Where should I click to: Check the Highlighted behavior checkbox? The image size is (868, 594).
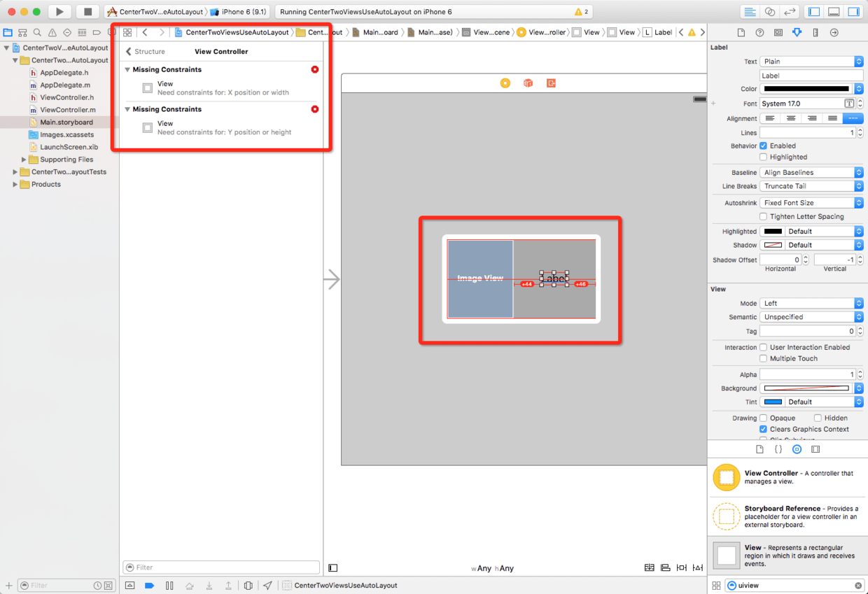pos(764,157)
